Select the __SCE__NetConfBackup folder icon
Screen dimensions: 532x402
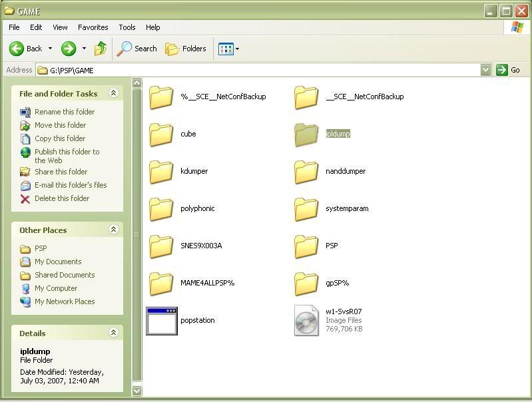[306, 97]
